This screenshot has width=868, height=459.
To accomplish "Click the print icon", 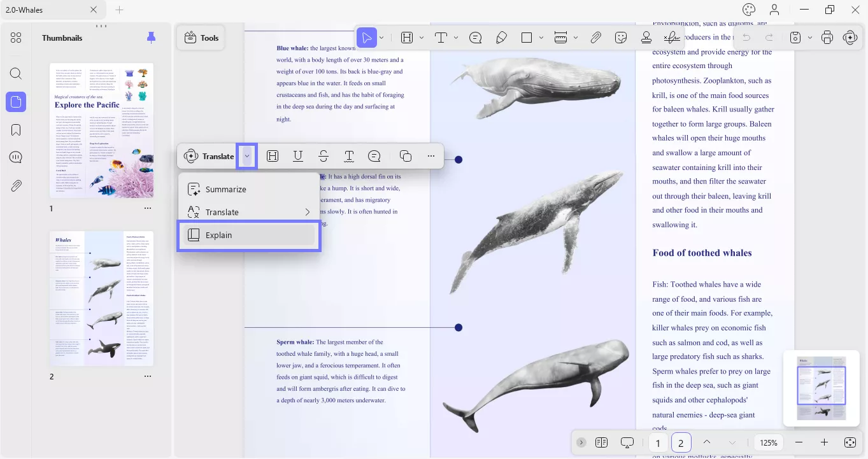I will click(827, 38).
